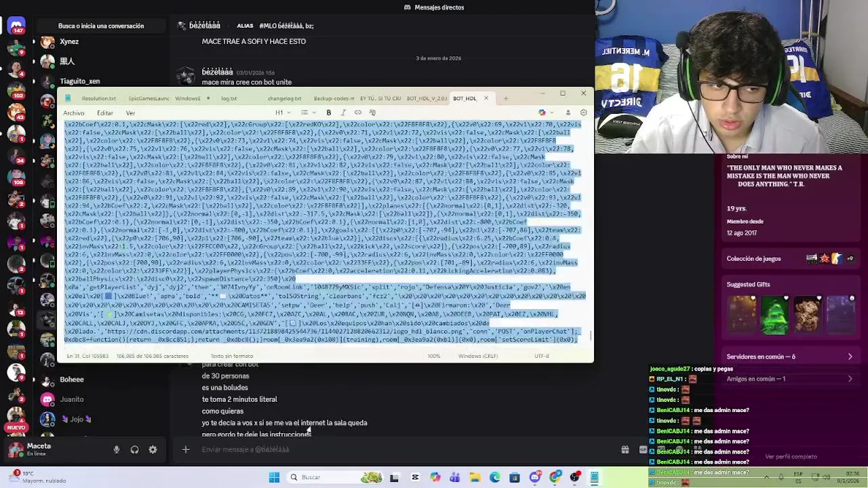Click UTF-8 encoding in the status bar
The image size is (868, 488).
click(x=541, y=356)
